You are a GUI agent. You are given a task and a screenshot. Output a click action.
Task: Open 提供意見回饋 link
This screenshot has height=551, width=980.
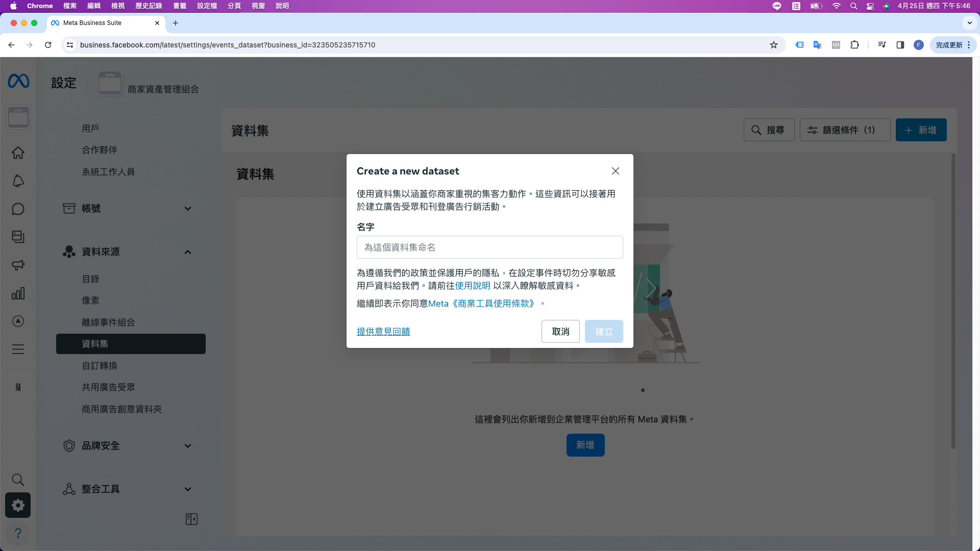point(383,332)
